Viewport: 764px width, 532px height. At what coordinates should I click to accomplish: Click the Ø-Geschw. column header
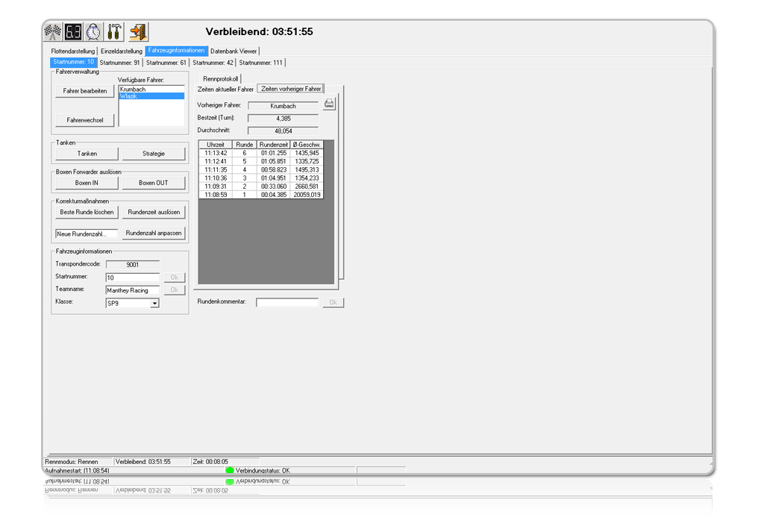[x=307, y=145]
